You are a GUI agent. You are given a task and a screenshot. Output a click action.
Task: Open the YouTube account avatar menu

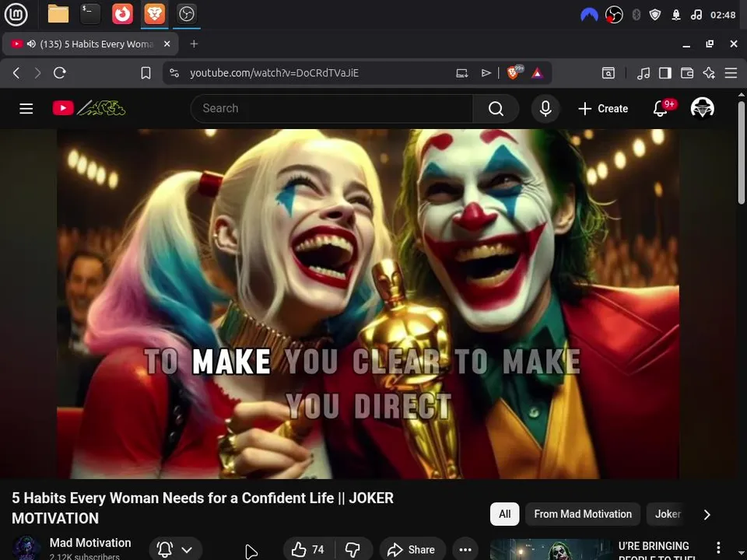click(x=702, y=108)
